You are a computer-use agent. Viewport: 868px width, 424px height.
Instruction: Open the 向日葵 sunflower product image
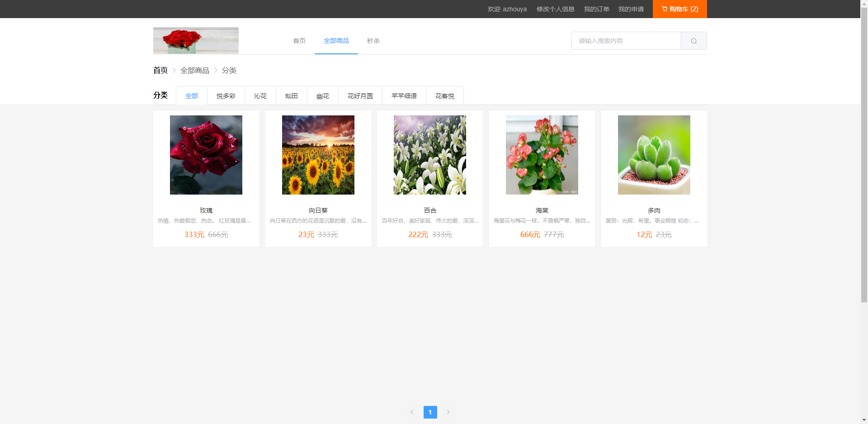tap(318, 155)
